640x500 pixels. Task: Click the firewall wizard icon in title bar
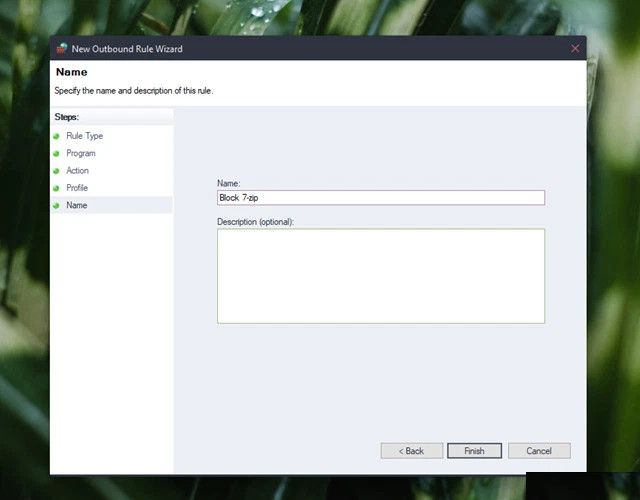tap(62, 48)
